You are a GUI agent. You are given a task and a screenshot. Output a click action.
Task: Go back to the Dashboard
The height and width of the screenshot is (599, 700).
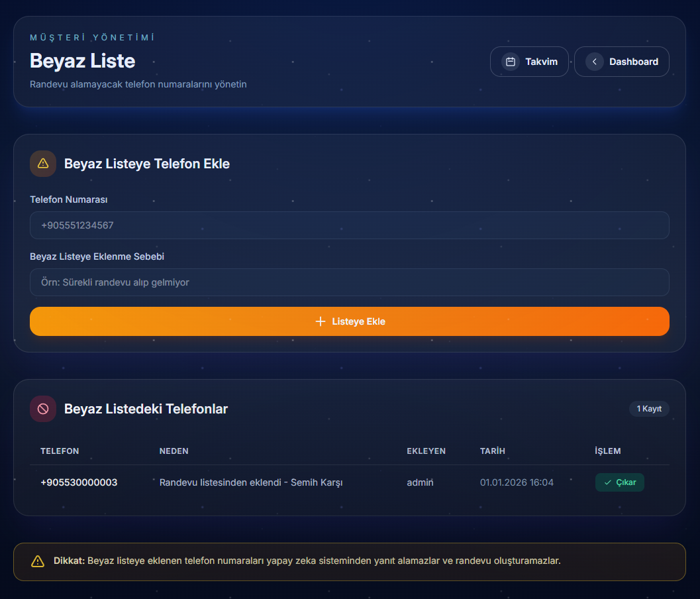coord(621,62)
